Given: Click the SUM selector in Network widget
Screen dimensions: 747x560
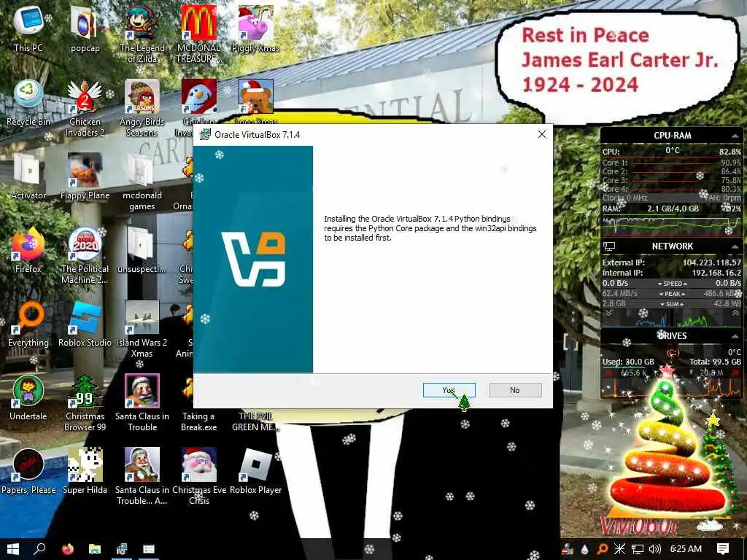Looking at the screenshot, I should (672, 304).
